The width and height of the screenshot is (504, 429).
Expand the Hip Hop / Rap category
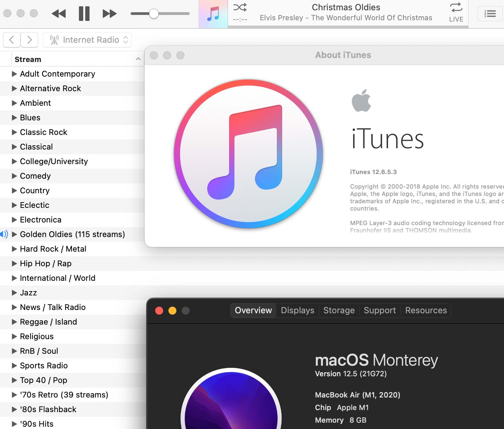[14, 264]
